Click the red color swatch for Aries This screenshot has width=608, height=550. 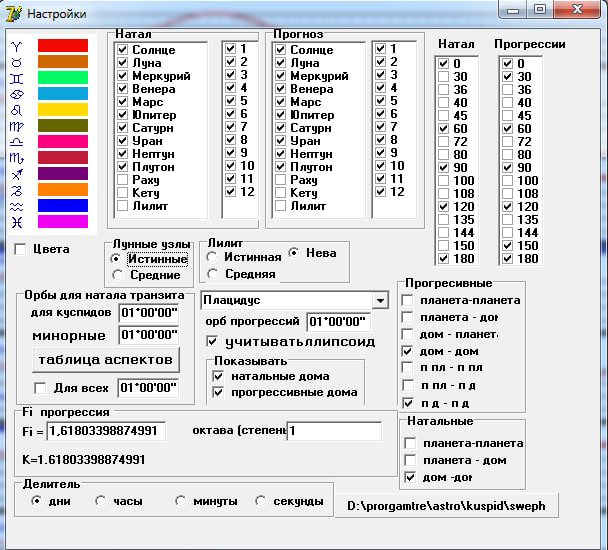tap(63, 45)
